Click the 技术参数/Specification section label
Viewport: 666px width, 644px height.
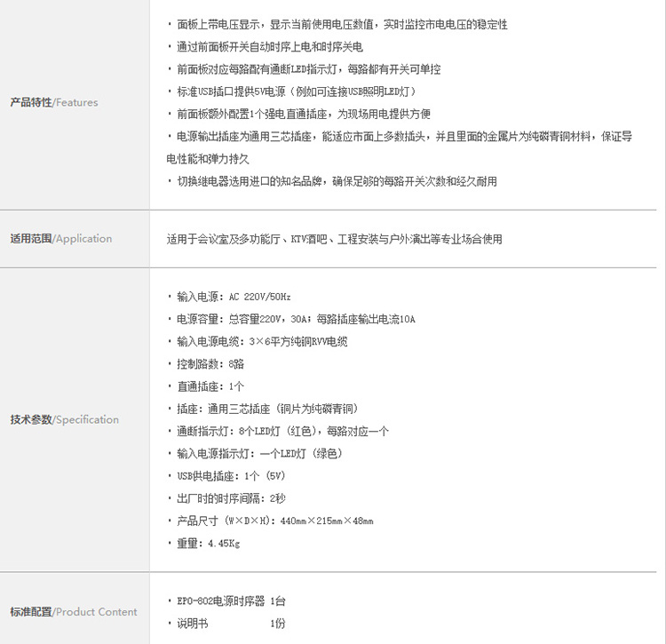(x=64, y=419)
